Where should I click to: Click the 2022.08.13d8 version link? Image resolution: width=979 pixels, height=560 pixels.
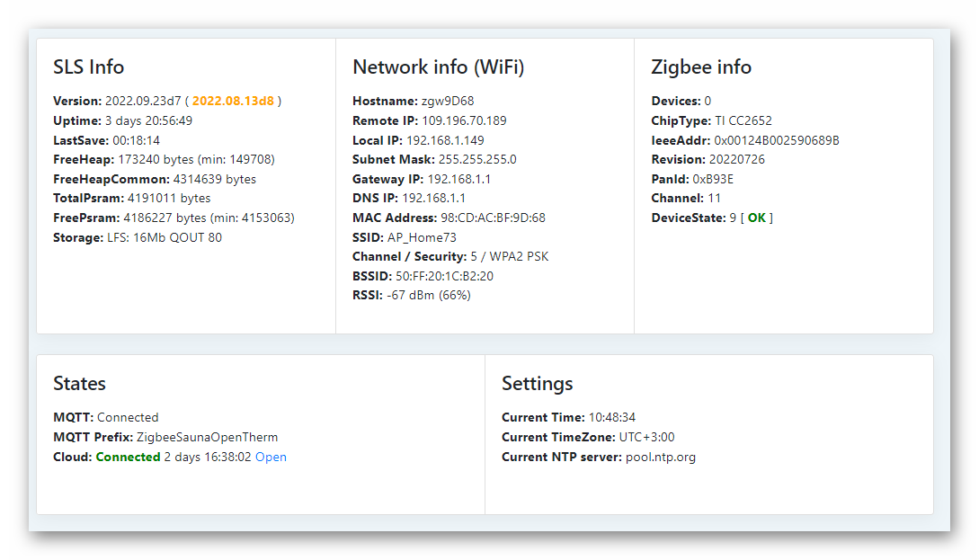coord(233,101)
